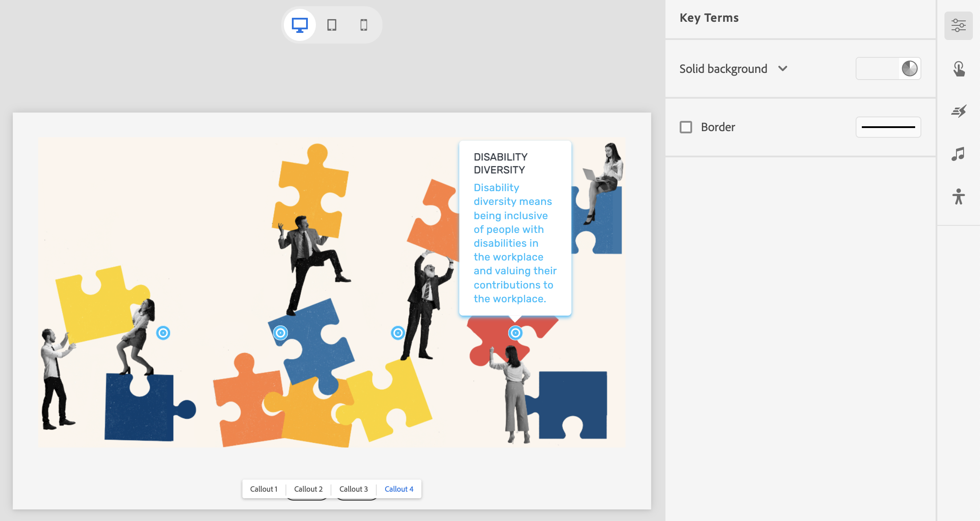
Task: Select the Callout 2 tab
Action: coord(308,489)
